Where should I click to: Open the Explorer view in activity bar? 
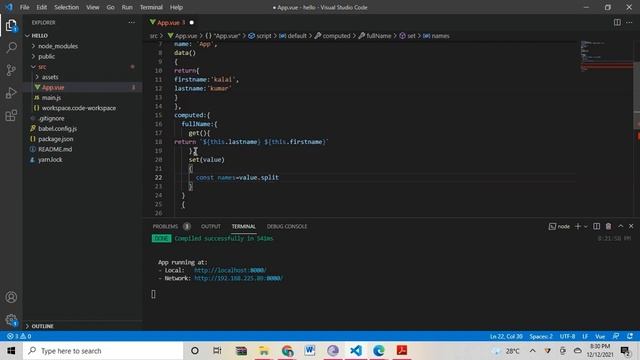pos(11,25)
